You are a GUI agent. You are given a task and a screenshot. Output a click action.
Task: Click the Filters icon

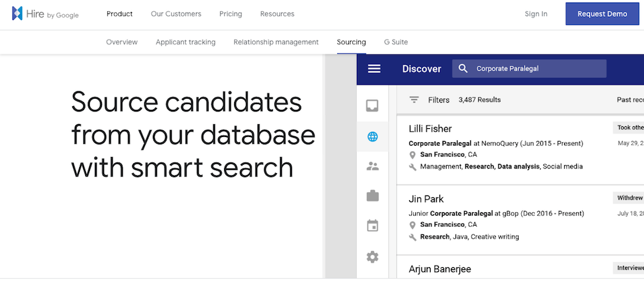pyautogui.click(x=414, y=99)
